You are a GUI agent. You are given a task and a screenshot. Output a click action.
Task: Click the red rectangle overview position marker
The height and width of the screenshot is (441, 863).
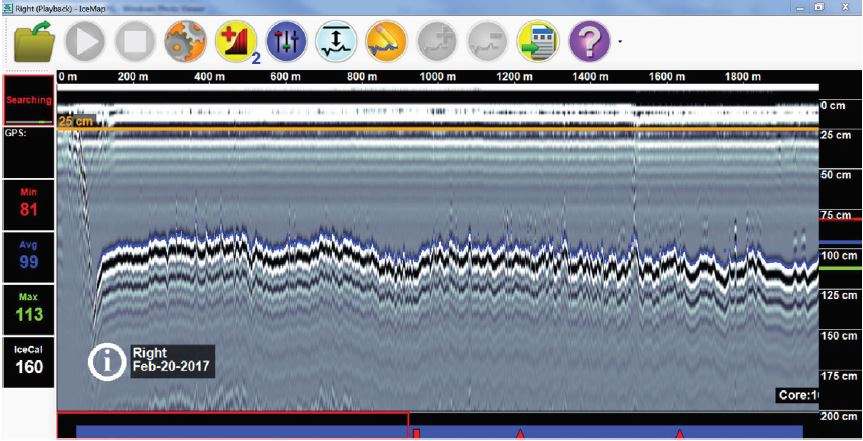point(417,433)
